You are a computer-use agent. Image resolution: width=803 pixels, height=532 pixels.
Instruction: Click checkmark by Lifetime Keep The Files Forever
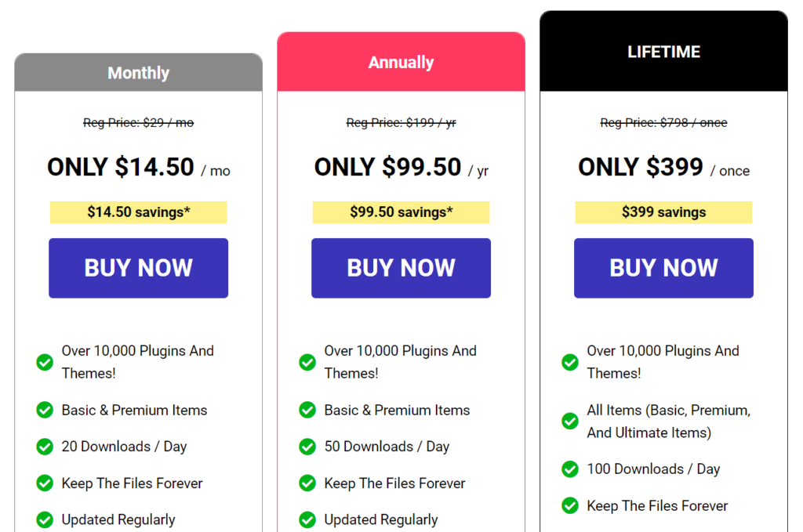[570, 506]
